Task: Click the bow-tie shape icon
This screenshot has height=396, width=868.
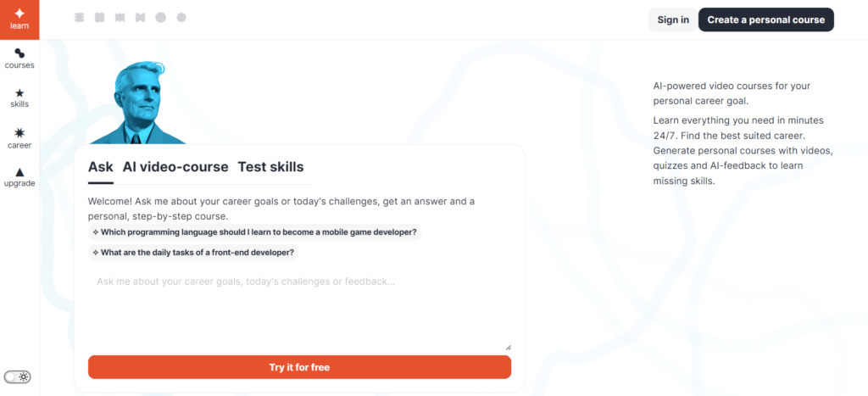Action: [x=140, y=18]
